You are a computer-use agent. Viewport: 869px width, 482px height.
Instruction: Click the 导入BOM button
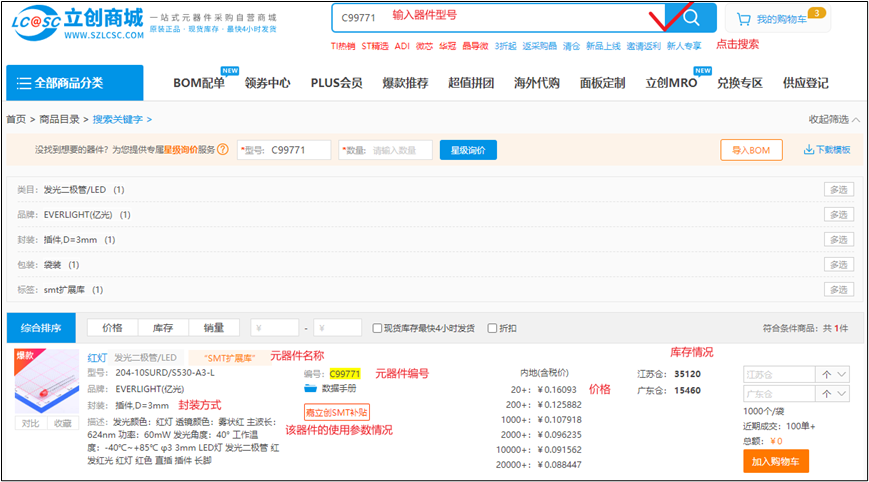[752, 150]
